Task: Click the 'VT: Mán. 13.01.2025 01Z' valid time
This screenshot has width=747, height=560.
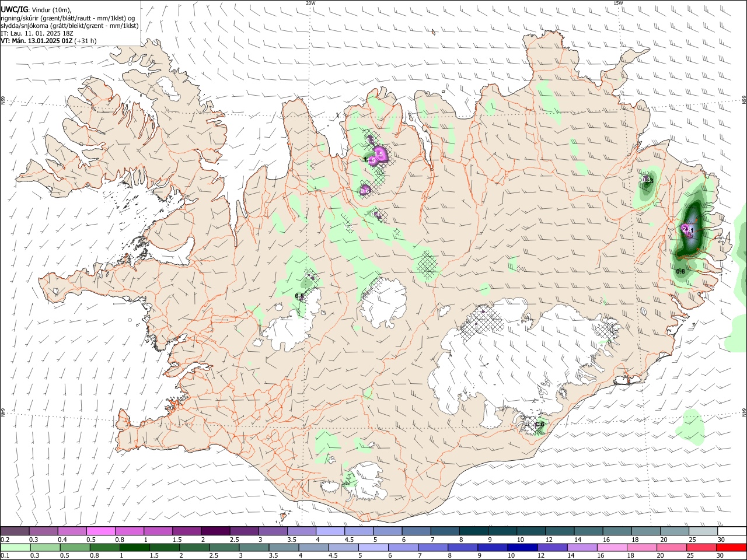Action: click(x=37, y=41)
